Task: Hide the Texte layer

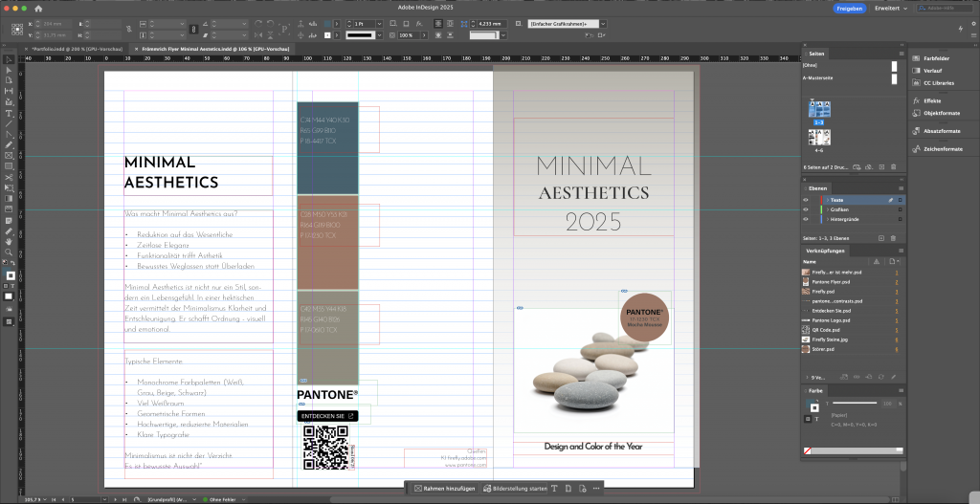Action: coord(806,199)
